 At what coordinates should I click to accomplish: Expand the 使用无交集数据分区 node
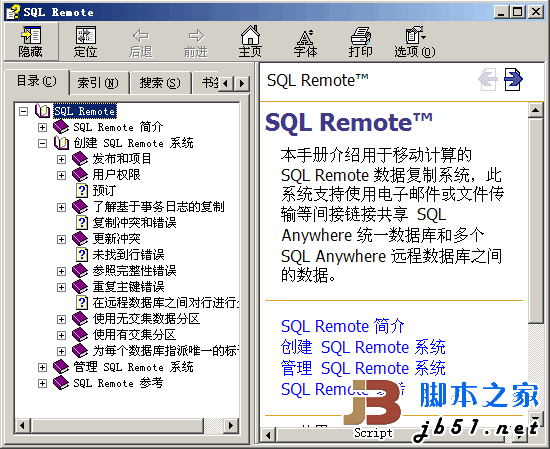pos(61,319)
